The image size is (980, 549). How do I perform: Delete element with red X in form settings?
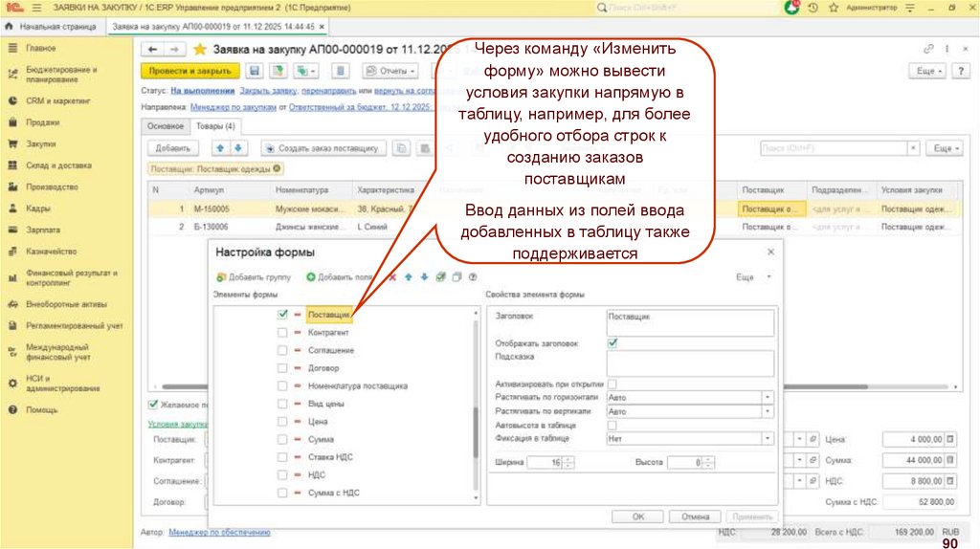pyautogui.click(x=392, y=277)
